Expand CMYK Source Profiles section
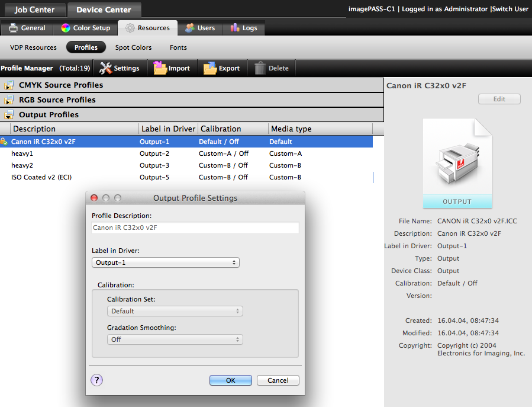 9,85
